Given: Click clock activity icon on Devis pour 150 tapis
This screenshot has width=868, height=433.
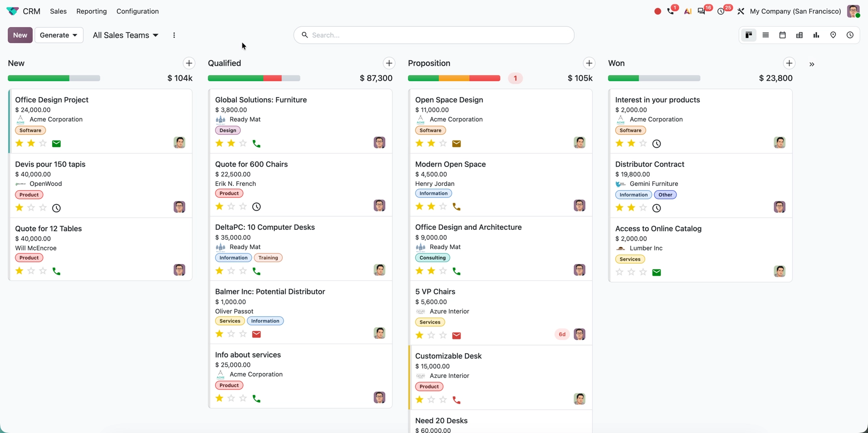Looking at the screenshot, I should (56, 208).
